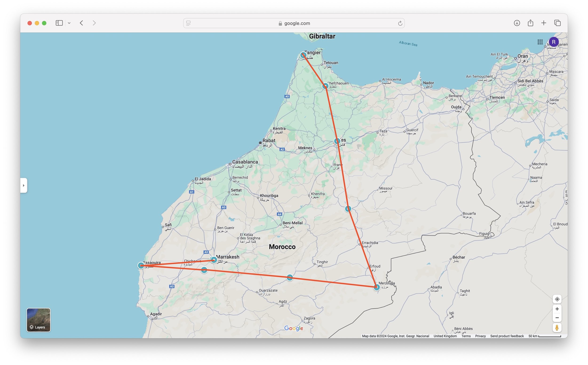Open a new tab with plus button

coord(544,23)
